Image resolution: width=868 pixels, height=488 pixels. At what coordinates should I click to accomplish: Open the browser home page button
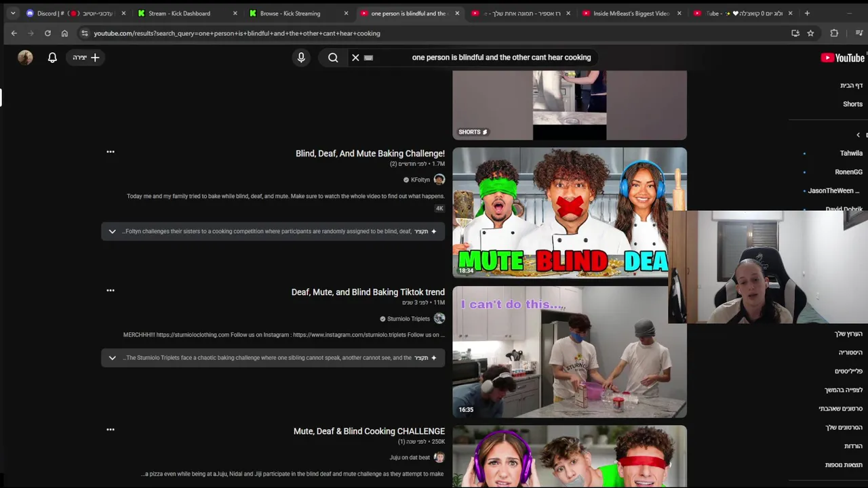pos(64,33)
